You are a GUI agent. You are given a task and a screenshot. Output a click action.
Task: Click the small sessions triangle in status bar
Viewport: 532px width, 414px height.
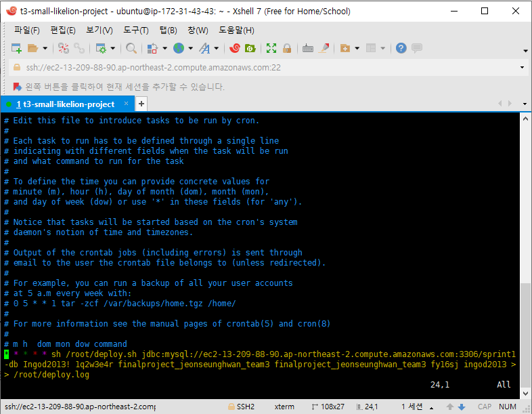[x=432, y=408]
